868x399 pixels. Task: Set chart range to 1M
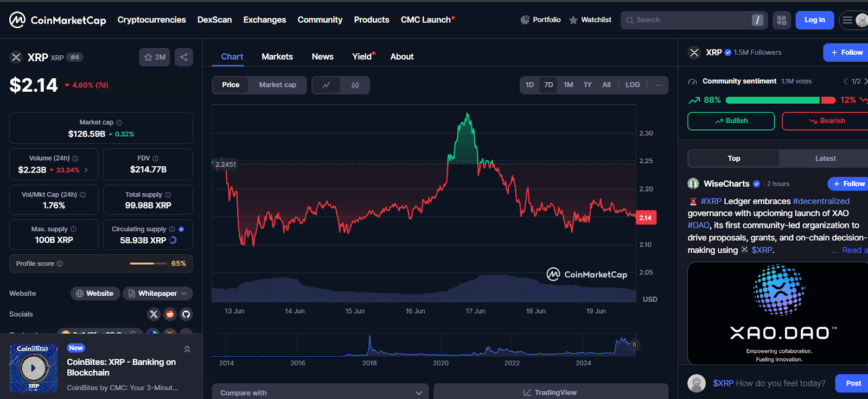(569, 85)
